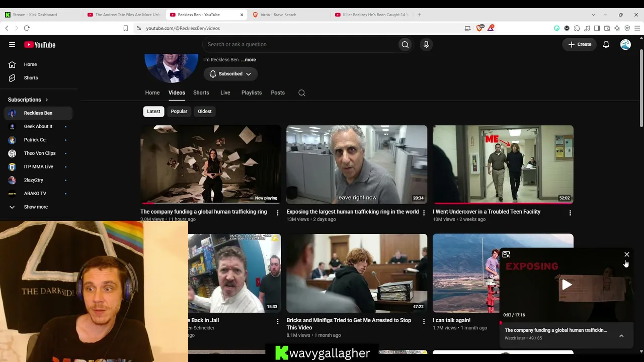Open the browser extensions puzzle icon
This screenshot has width=644, height=362.
pos(577,28)
